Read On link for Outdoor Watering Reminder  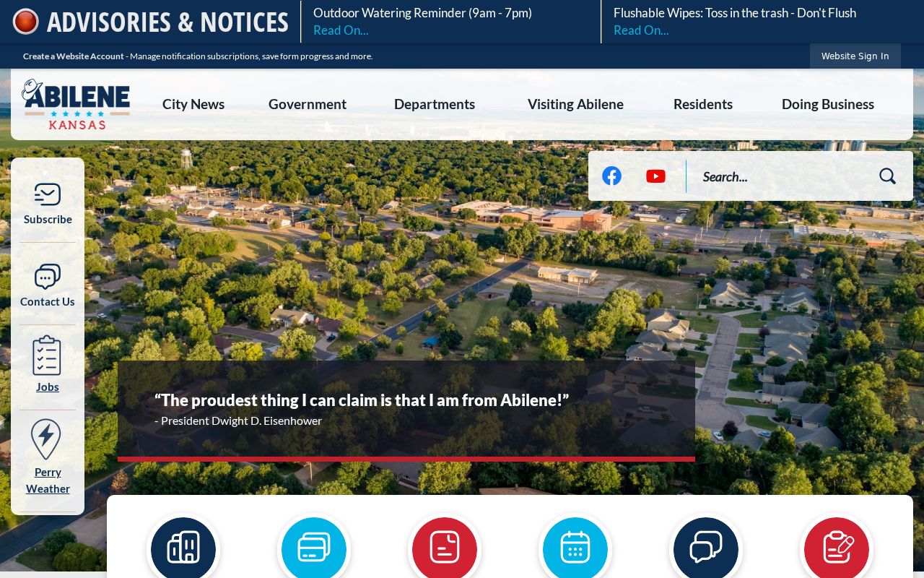point(341,30)
